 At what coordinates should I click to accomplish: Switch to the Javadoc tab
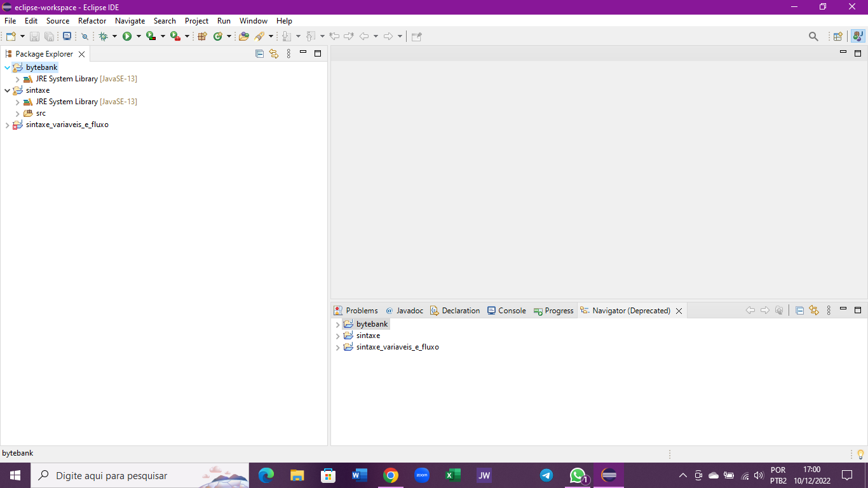(x=404, y=311)
